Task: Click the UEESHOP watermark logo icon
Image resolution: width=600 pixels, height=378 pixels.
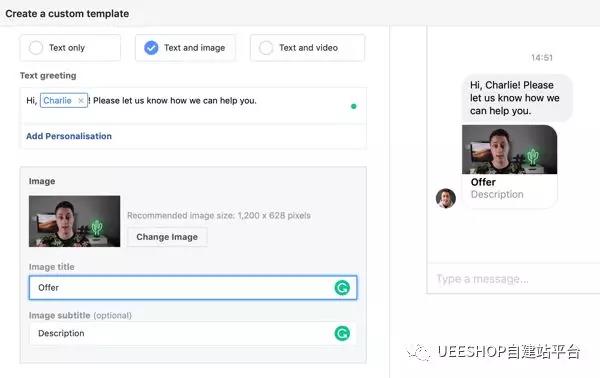Action: (418, 352)
